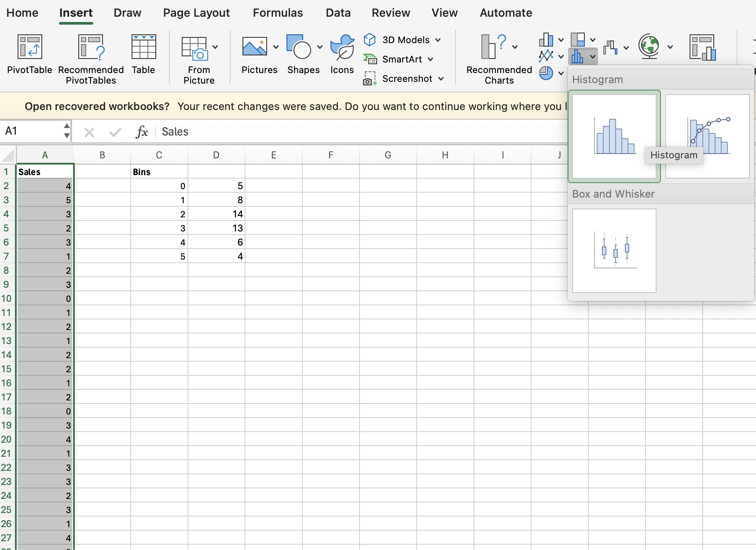Select the Histogram chart thumbnail

[614, 136]
